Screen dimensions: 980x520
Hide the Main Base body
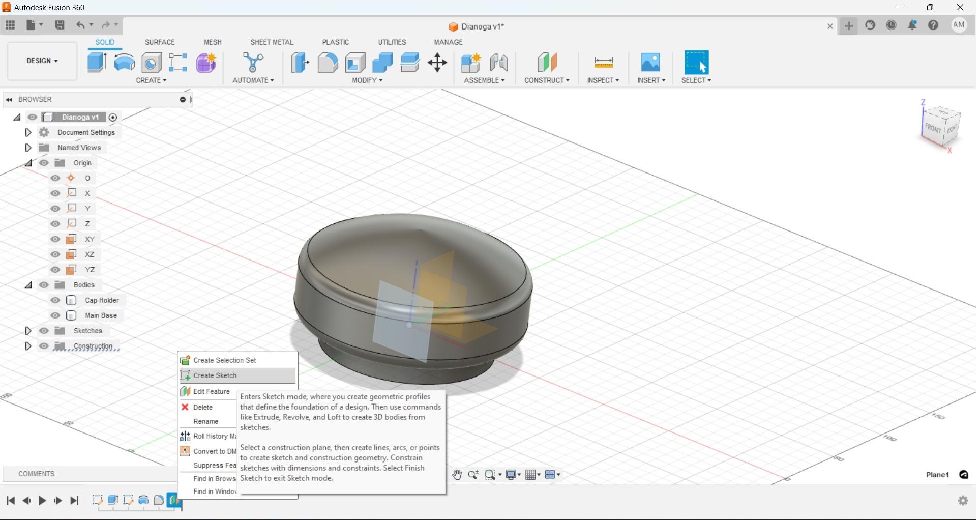pyautogui.click(x=55, y=315)
